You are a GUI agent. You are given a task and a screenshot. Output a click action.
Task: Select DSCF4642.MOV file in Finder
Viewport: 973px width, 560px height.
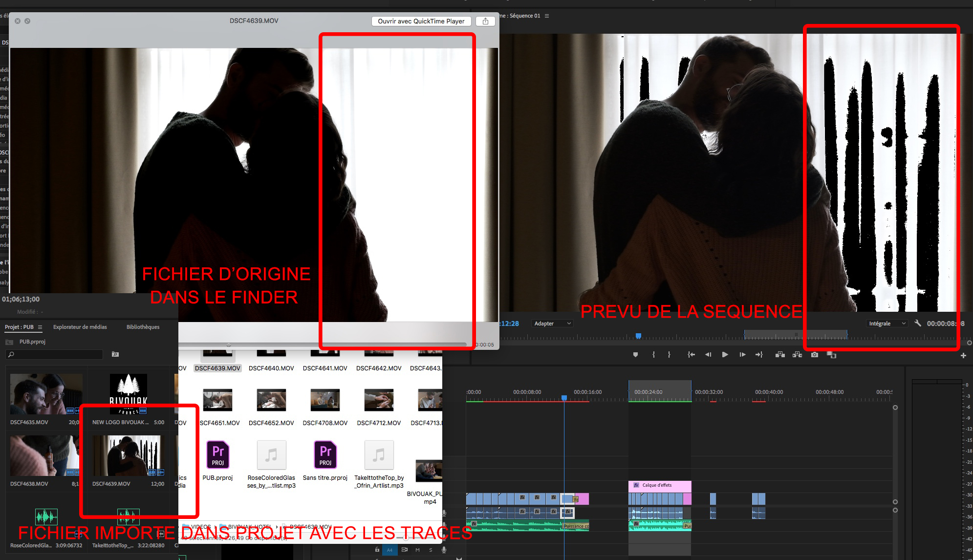tap(379, 368)
